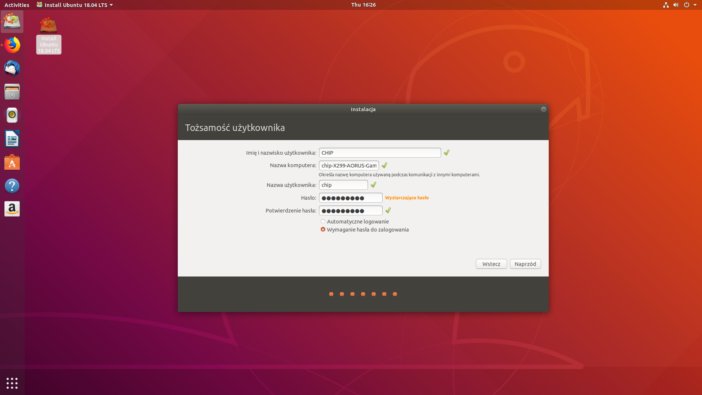This screenshot has width=702, height=395.
Task: Open LibreOffice Writer from the dock
Action: pyautogui.click(x=12, y=139)
